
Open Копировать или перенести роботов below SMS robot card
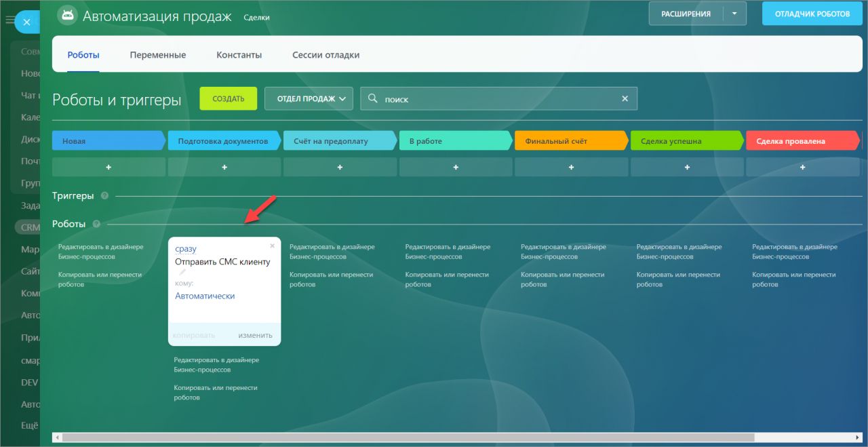[x=216, y=393]
